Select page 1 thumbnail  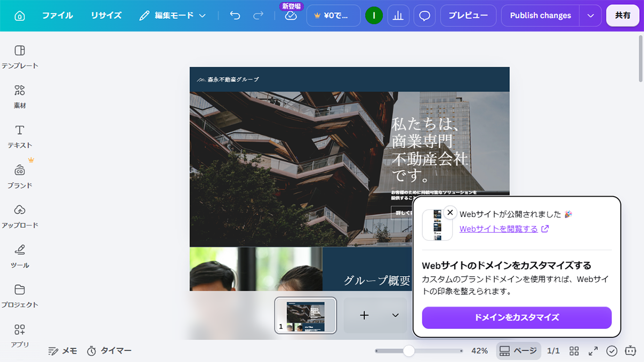click(305, 315)
